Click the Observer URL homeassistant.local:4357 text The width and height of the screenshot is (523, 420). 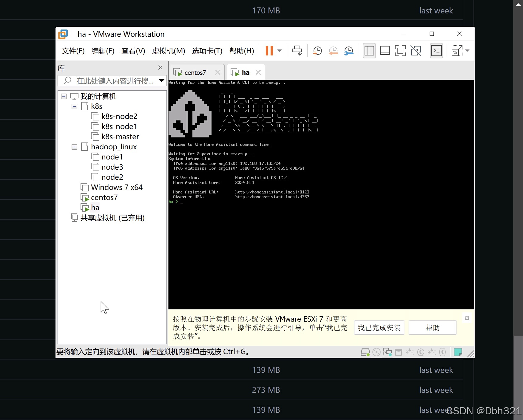(x=272, y=197)
